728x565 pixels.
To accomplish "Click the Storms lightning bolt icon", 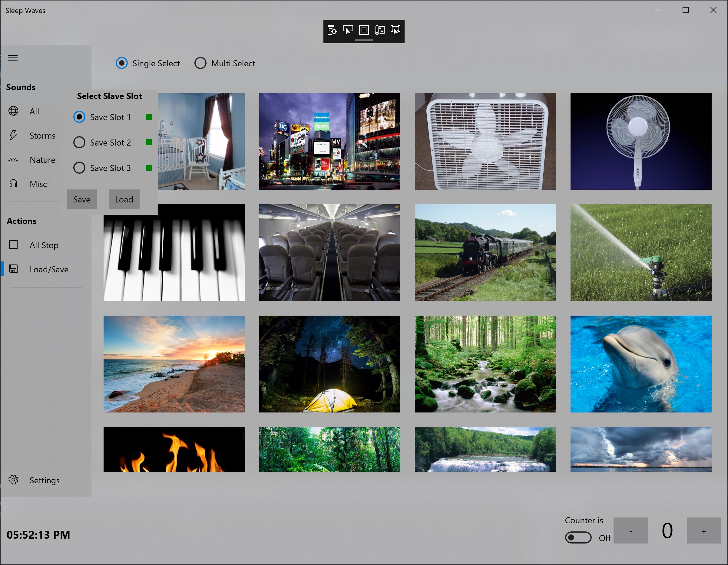I will pyautogui.click(x=13, y=135).
